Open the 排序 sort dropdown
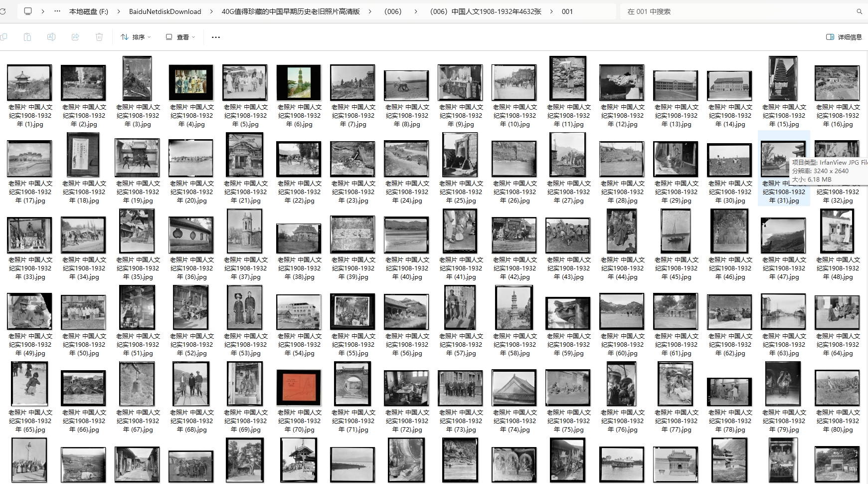 click(x=136, y=37)
